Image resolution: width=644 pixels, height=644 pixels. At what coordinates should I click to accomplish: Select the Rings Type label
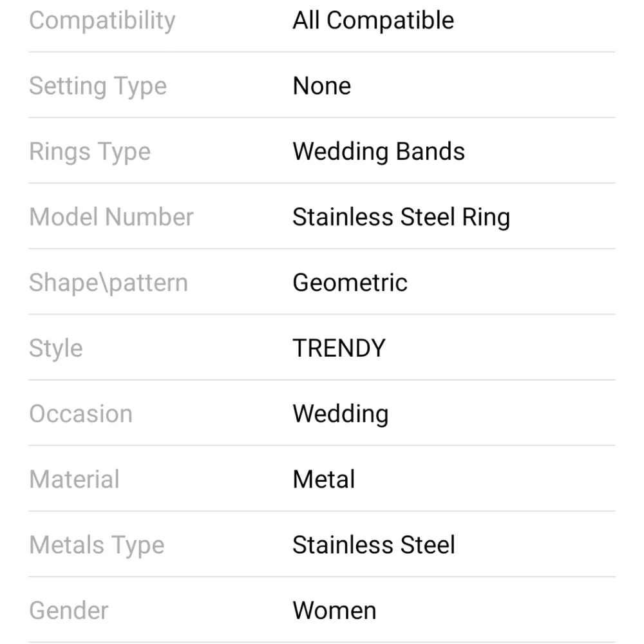tap(90, 152)
